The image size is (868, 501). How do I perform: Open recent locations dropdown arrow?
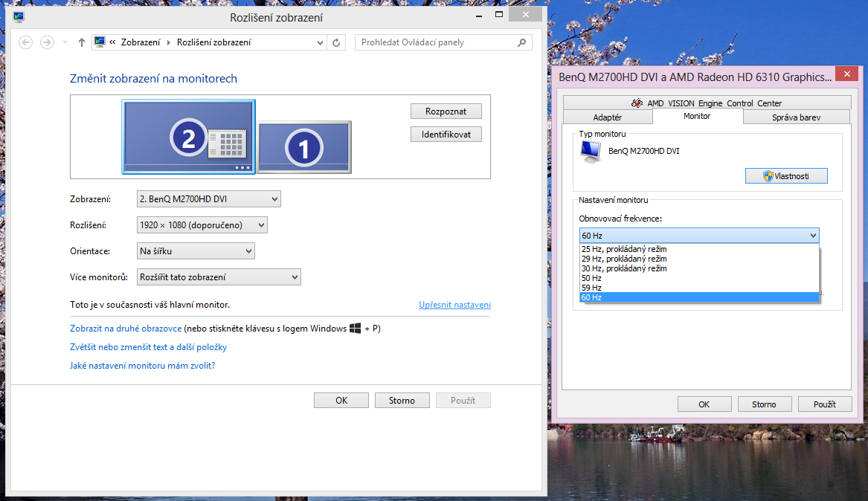point(65,42)
